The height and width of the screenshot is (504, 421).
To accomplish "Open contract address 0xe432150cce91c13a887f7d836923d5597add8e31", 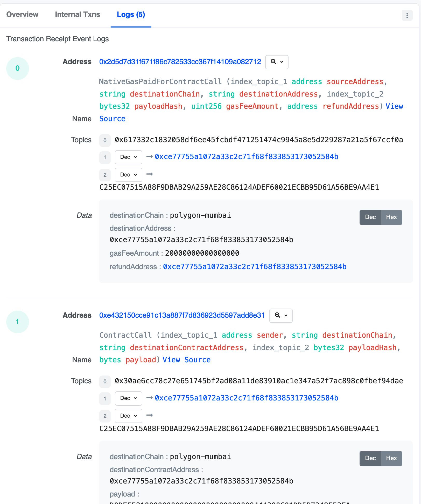I will tap(182, 315).
